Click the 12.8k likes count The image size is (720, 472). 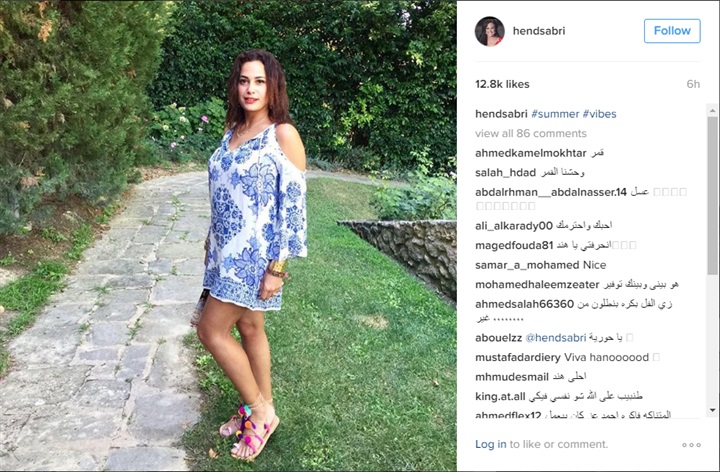click(502, 84)
